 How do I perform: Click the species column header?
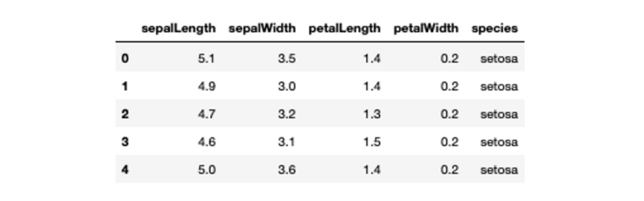tap(495, 29)
